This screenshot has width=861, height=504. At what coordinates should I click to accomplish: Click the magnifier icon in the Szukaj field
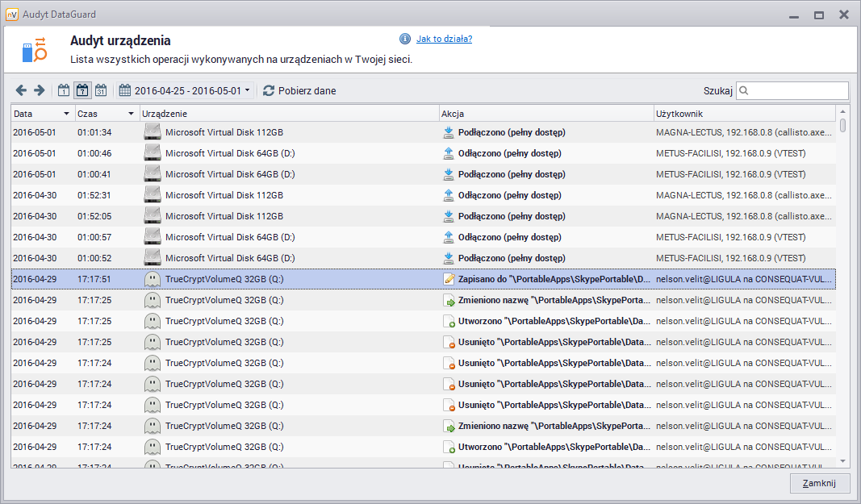pyautogui.click(x=743, y=90)
